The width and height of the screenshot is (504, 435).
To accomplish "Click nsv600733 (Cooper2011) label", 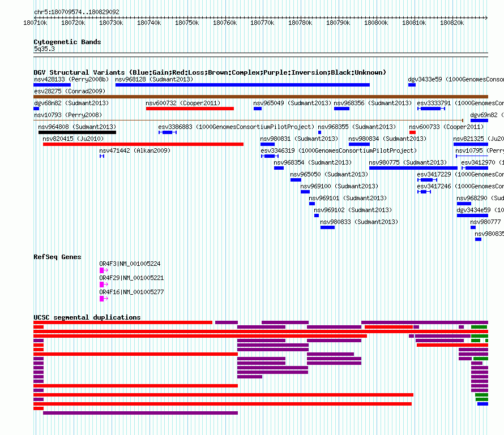I will coord(446,127).
